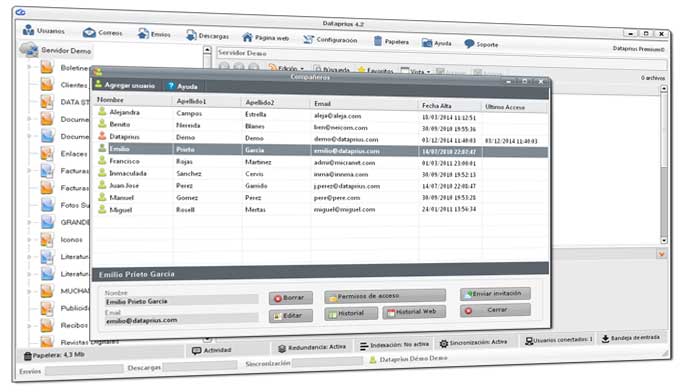
Task: Click the Cerrar button
Action: pos(495,310)
